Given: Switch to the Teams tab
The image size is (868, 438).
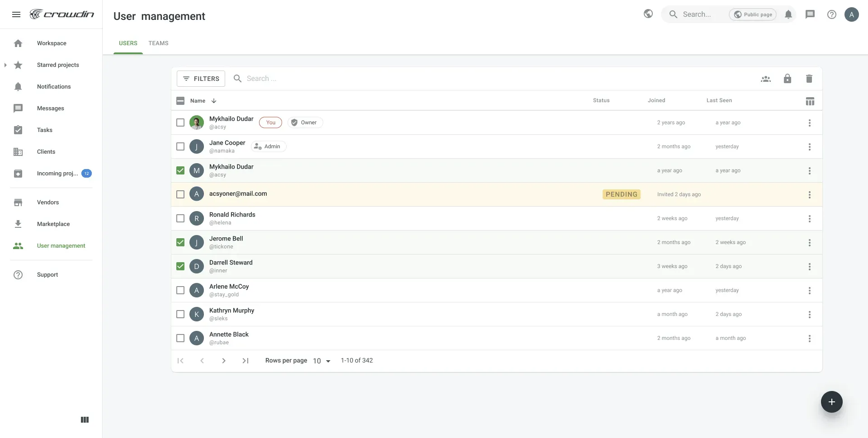Looking at the screenshot, I should tap(158, 43).
